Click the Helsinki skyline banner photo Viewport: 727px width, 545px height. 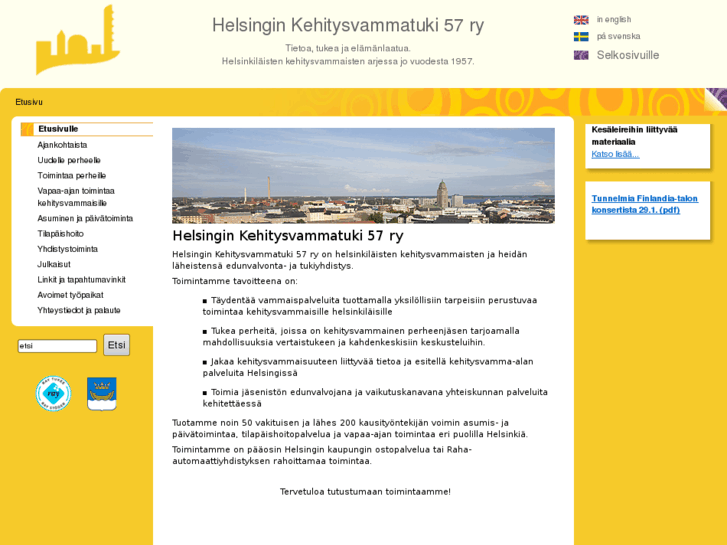(363, 175)
